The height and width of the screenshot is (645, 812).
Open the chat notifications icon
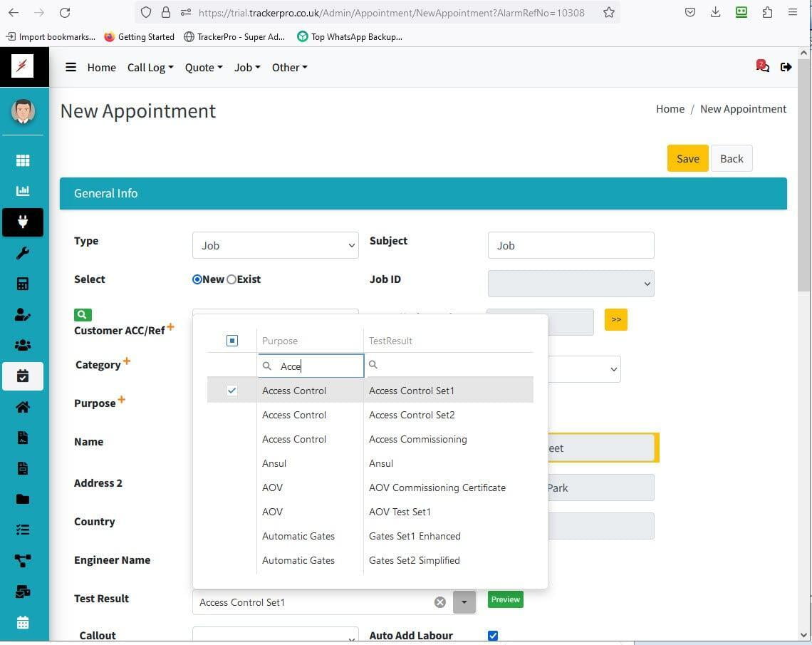[762, 67]
